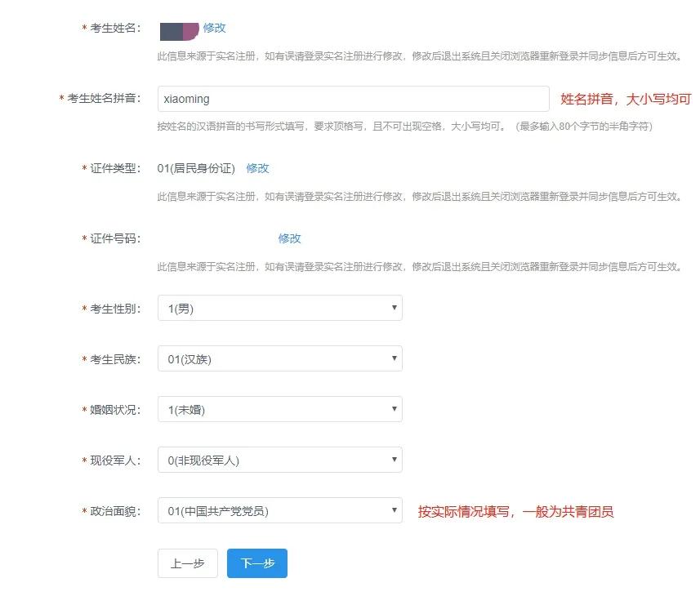Click the redacted candidate name image

point(178,29)
